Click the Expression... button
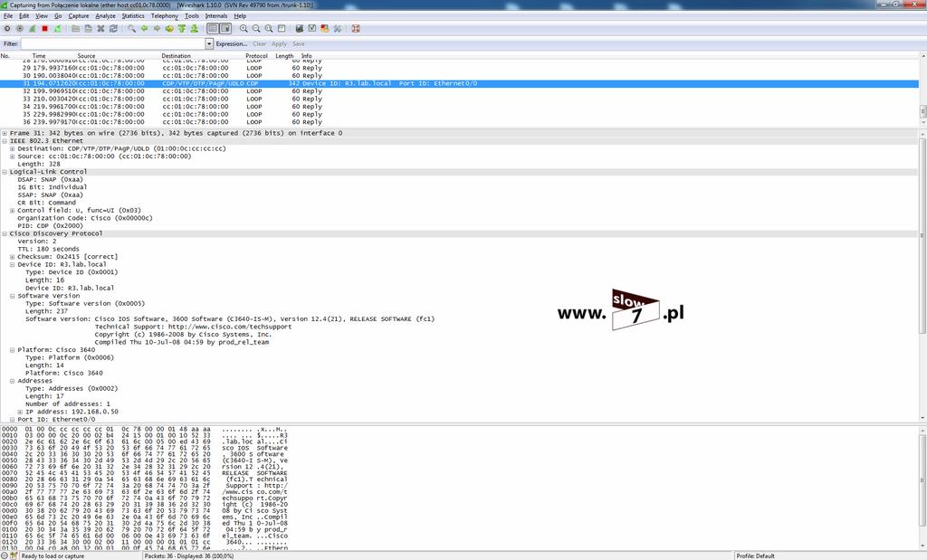927x560 pixels. 231,43
